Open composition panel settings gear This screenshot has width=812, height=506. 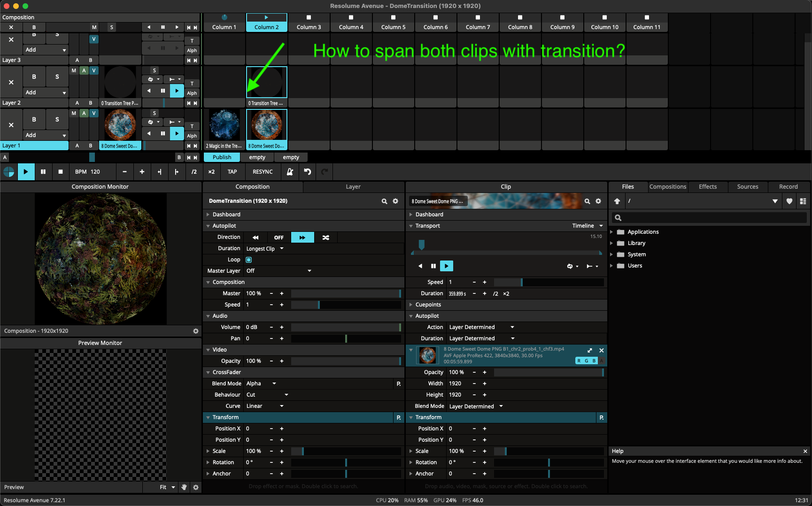coord(395,201)
